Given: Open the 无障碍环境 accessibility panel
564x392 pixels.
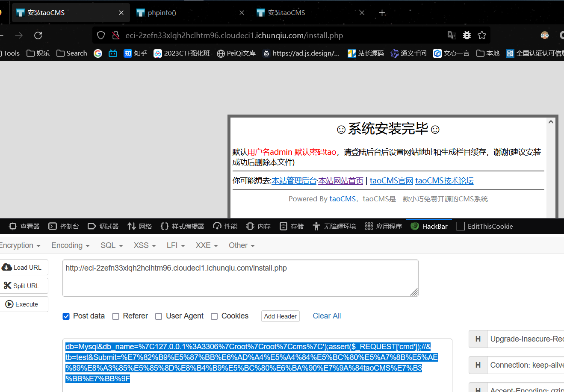Looking at the screenshot, I should [334, 226].
